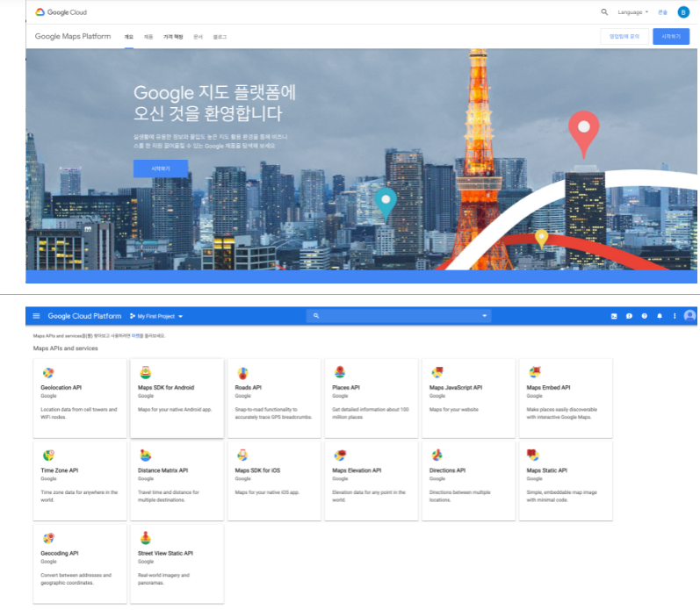Viewport: 700px width, 610px height.
Task: Click the Time Zone API icon
Action: click(x=48, y=456)
